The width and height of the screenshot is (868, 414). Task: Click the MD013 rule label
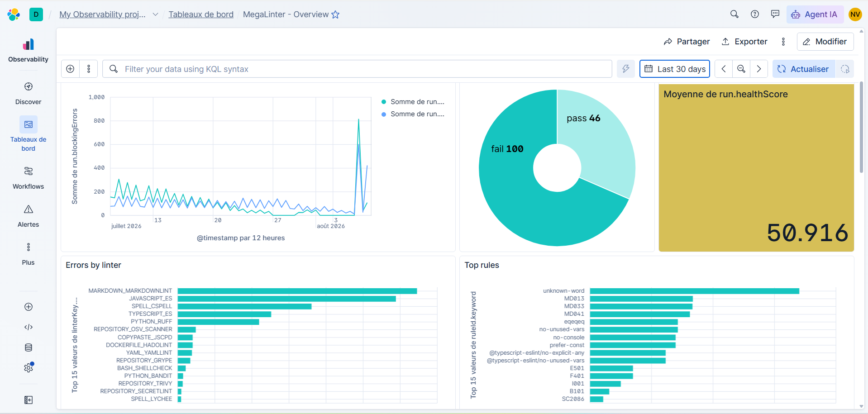pos(574,299)
